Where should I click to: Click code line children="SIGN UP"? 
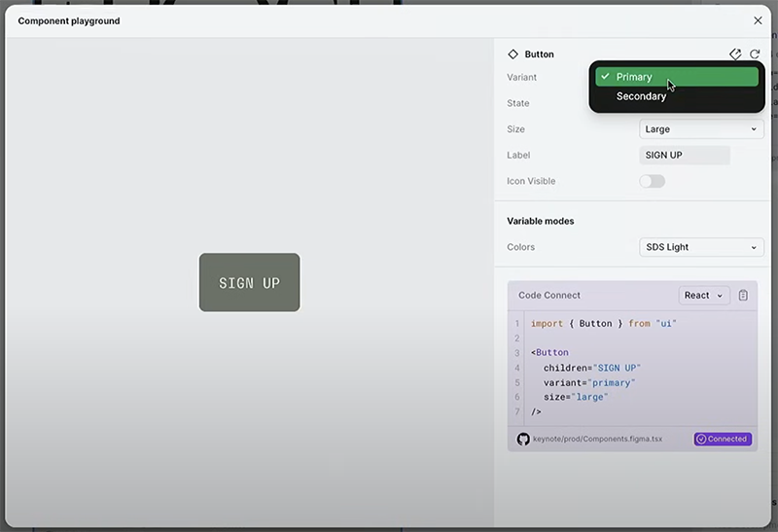coord(591,368)
